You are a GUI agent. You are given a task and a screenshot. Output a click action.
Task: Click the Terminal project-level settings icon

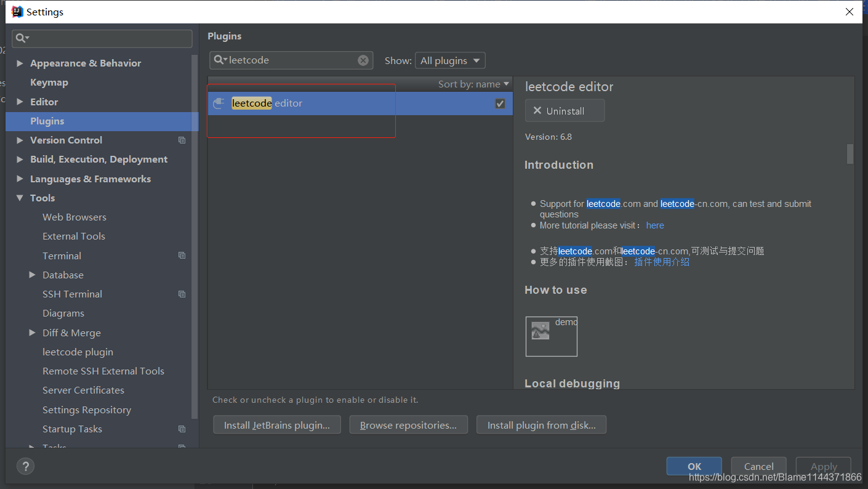click(x=182, y=256)
